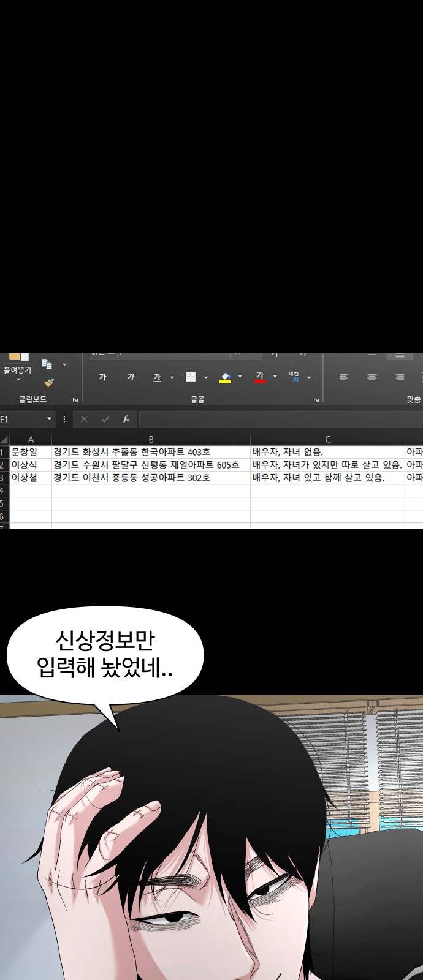Select cell containing 문창일
This screenshot has height=980, width=423.
coord(31,452)
